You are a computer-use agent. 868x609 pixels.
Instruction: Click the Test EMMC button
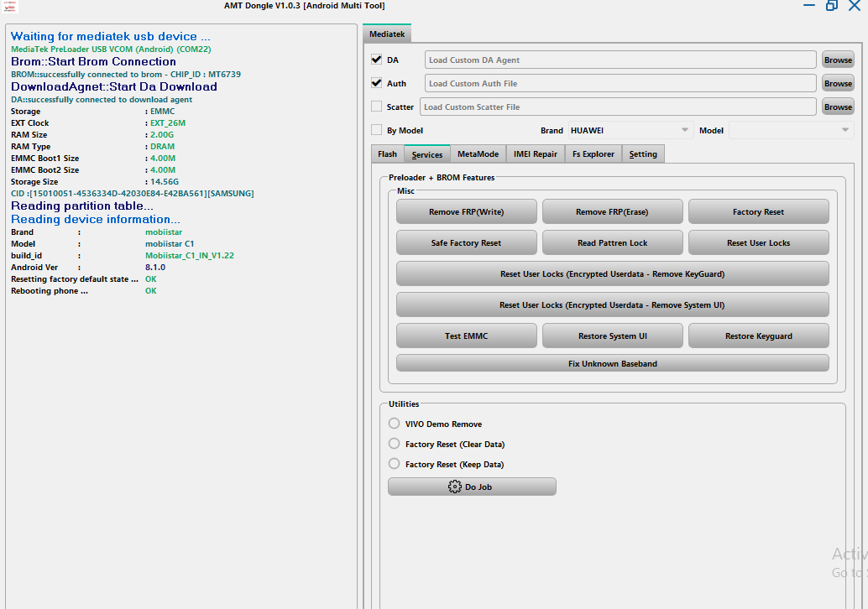point(466,336)
